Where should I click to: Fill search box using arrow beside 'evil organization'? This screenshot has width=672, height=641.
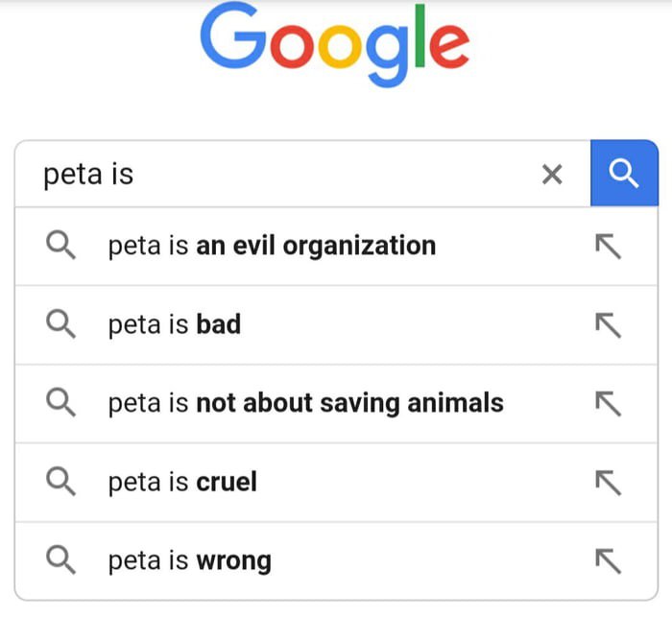[608, 247]
